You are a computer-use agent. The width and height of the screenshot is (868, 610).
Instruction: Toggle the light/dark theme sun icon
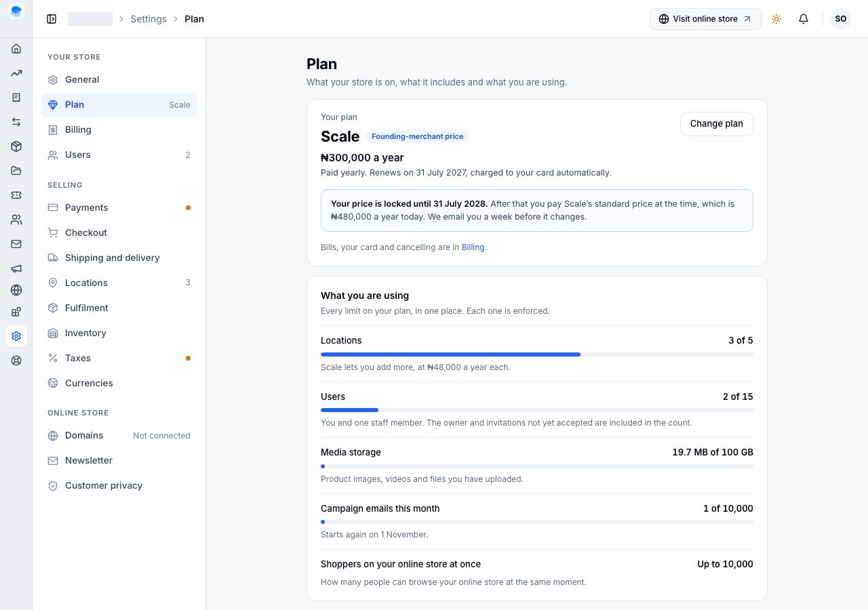776,19
